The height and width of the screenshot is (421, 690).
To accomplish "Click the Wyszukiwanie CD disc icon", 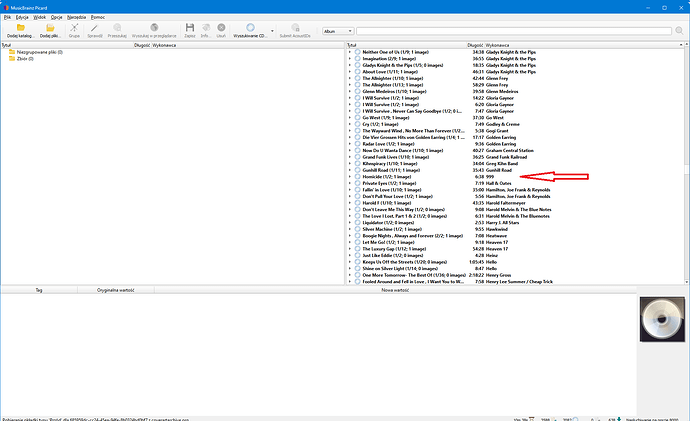I will tap(250, 28).
